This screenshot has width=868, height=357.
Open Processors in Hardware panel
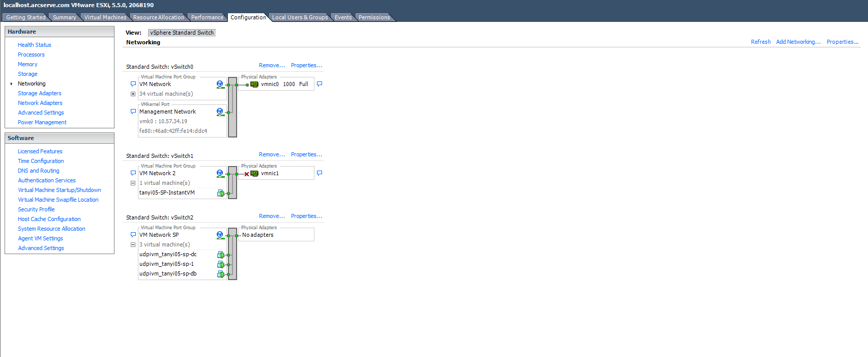tap(31, 54)
